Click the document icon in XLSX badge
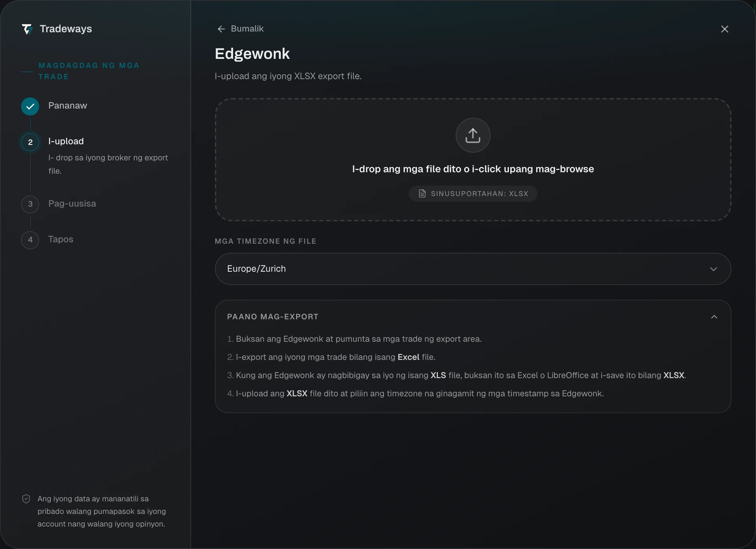 point(422,194)
